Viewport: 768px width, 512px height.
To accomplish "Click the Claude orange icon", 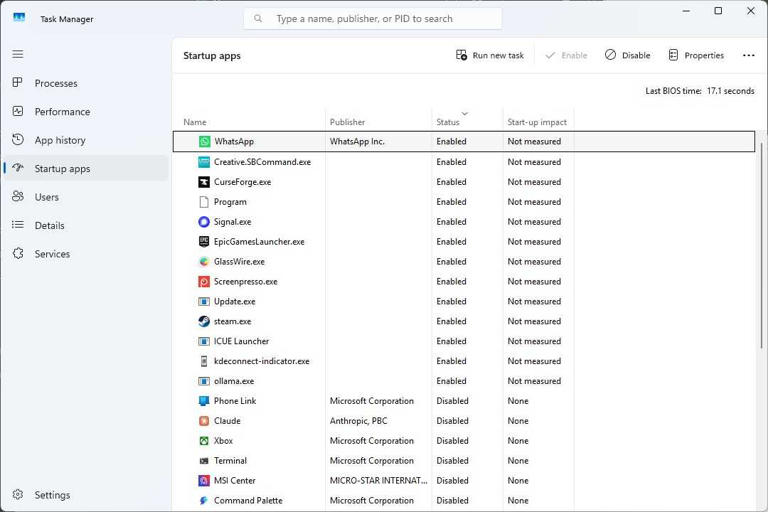I will click(204, 421).
